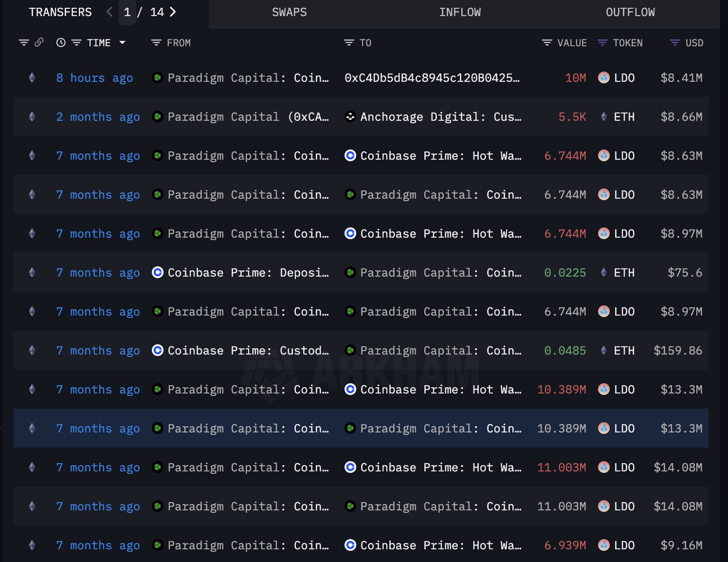This screenshot has height=562, width=728.
Task: Click Coinbase logo in Deposit row
Action: 157,272
